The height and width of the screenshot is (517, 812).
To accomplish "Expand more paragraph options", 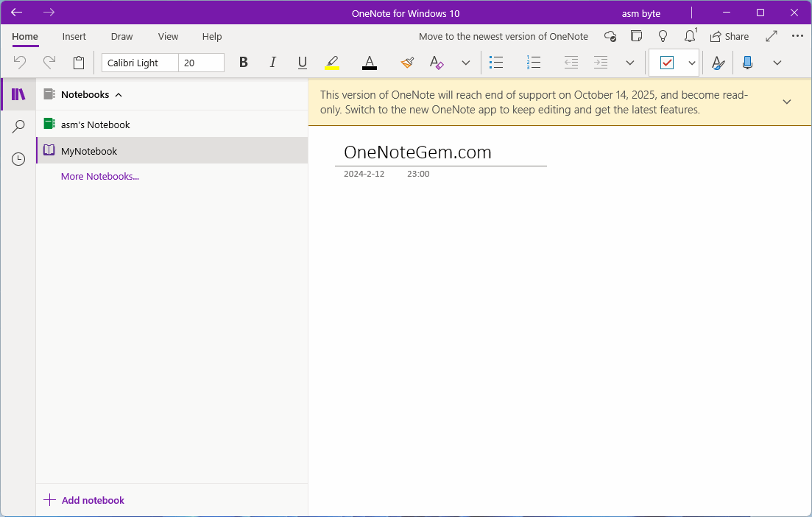I will pyautogui.click(x=630, y=63).
